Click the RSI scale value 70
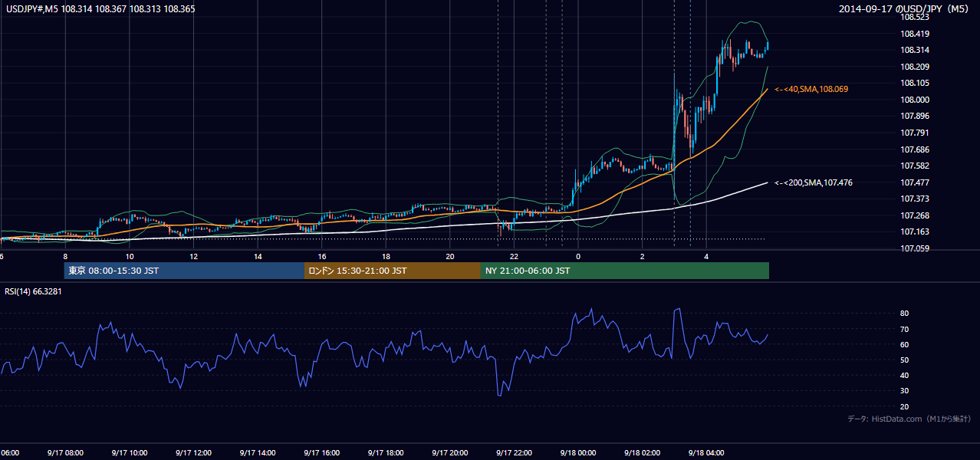Image resolution: width=980 pixels, height=460 pixels. 905,329
